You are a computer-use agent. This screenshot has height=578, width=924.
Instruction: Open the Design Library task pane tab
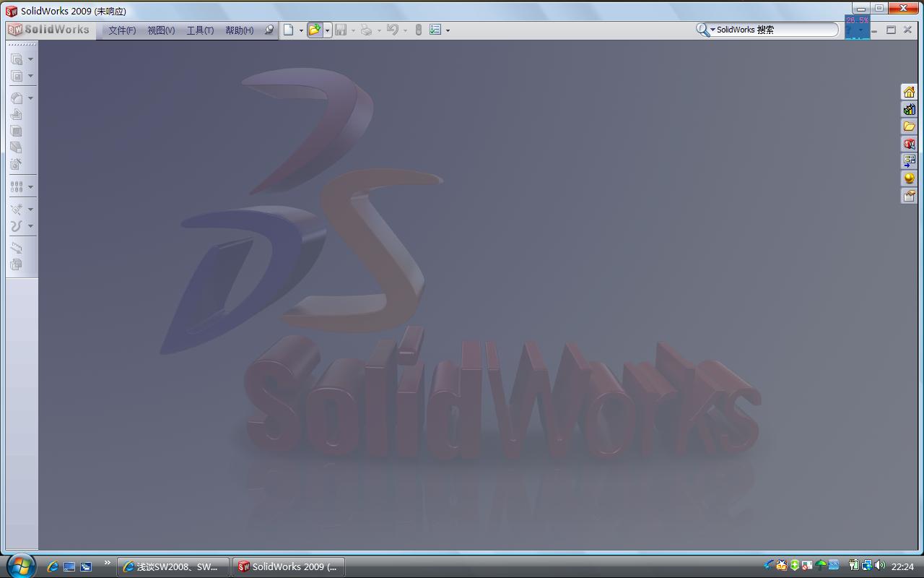coord(909,109)
